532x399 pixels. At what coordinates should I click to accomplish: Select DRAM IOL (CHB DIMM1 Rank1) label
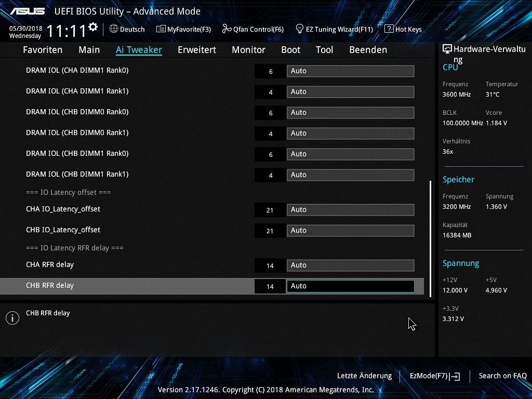coord(77,174)
